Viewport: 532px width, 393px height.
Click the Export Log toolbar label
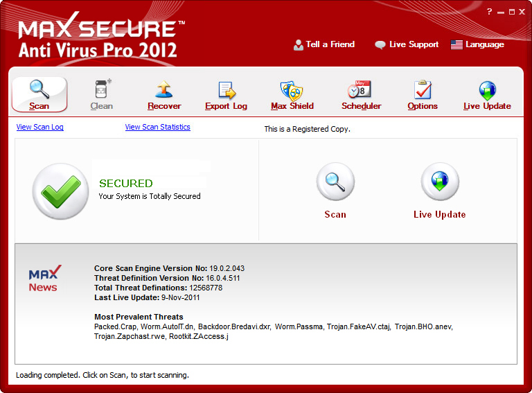[x=227, y=106]
